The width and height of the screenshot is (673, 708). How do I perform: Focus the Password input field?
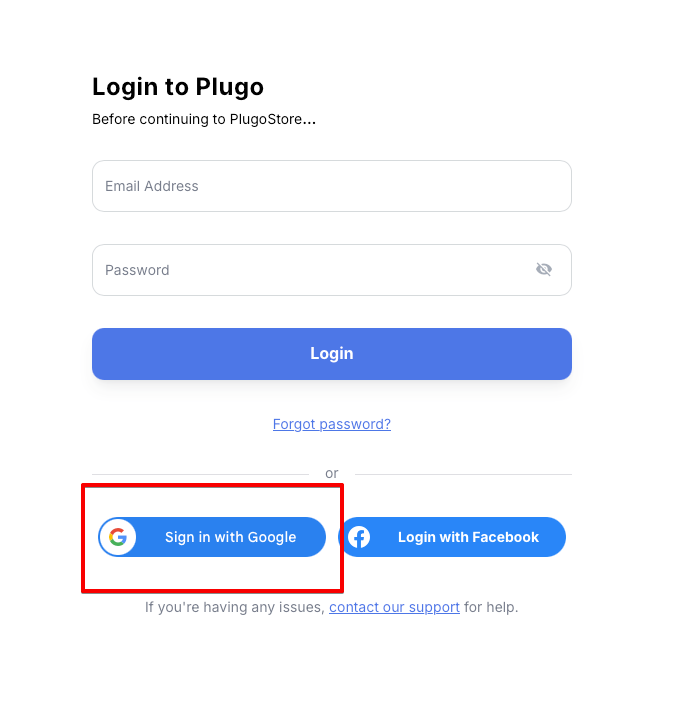[x=310, y=270]
